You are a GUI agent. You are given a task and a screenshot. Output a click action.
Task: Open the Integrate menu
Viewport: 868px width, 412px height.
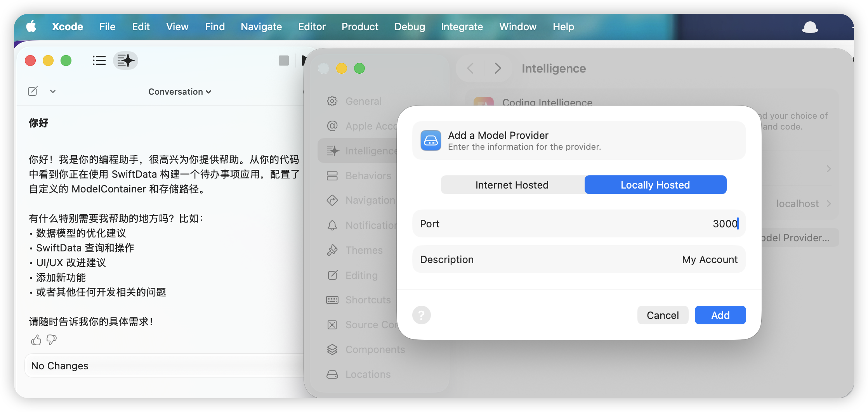(x=462, y=26)
